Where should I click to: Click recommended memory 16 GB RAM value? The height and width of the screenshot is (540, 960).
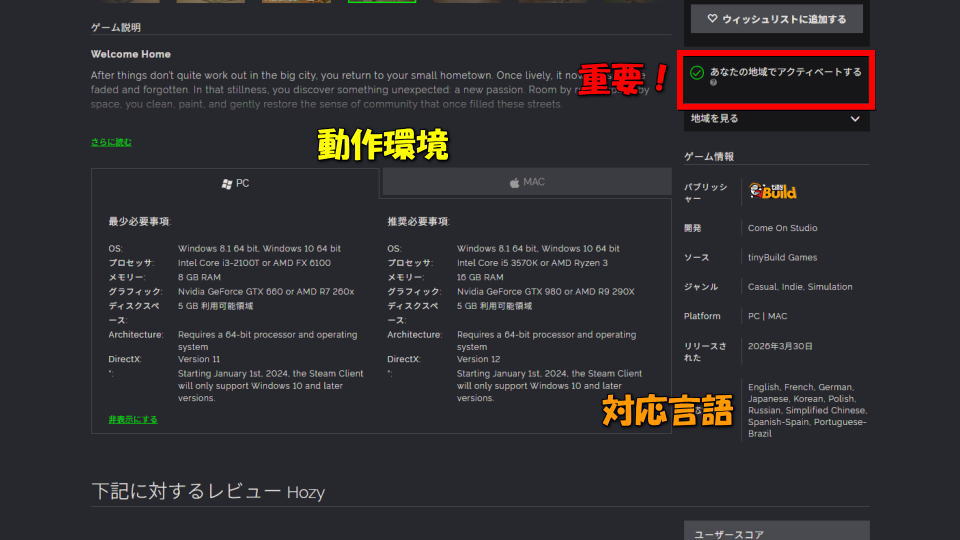(x=480, y=277)
